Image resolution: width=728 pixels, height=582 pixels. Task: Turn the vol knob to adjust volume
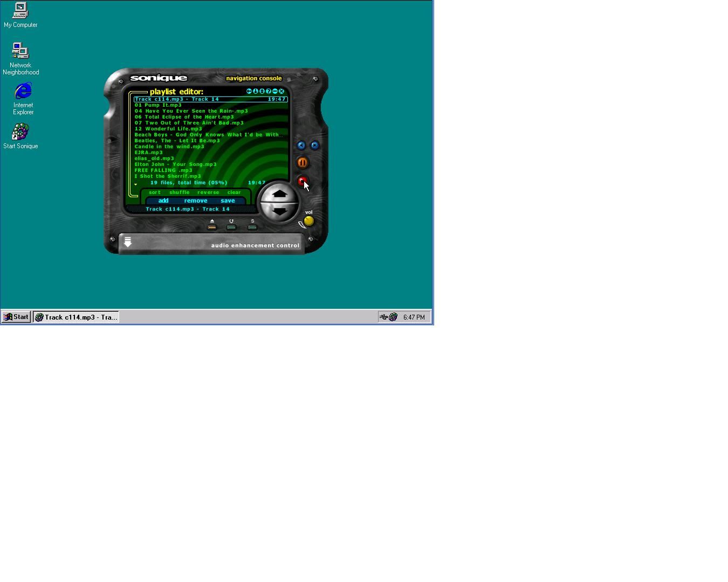[x=308, y=220]
